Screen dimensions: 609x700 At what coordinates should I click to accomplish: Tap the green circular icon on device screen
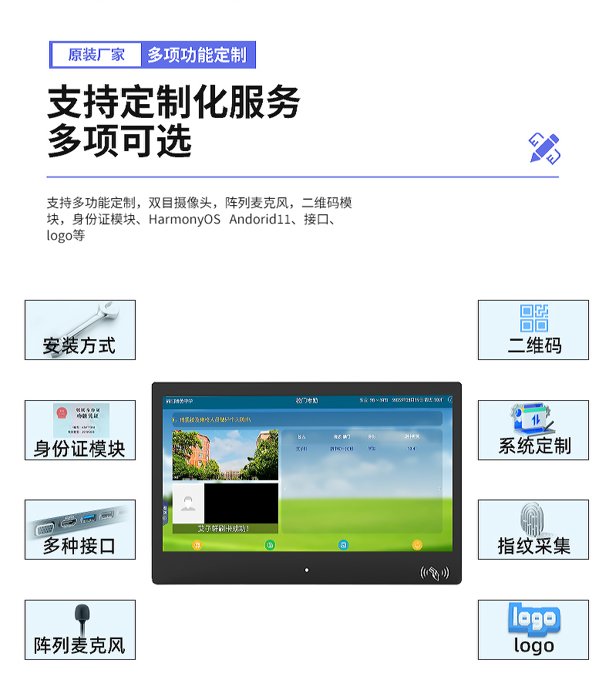[270, 545]
